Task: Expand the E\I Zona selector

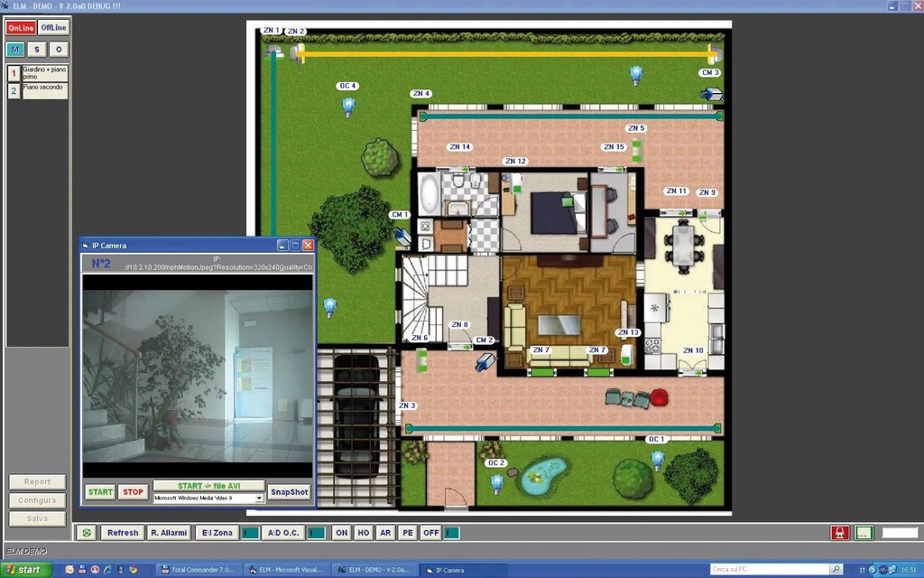Action: [x=217, y=532]
